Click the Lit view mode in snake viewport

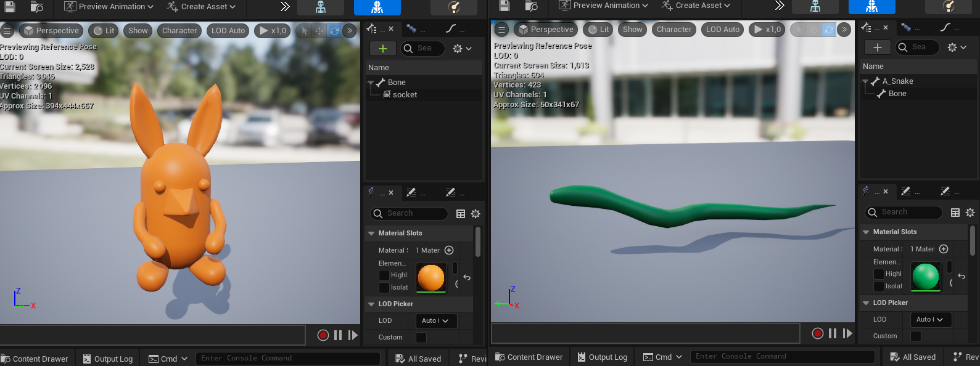[x=598, y=30]
